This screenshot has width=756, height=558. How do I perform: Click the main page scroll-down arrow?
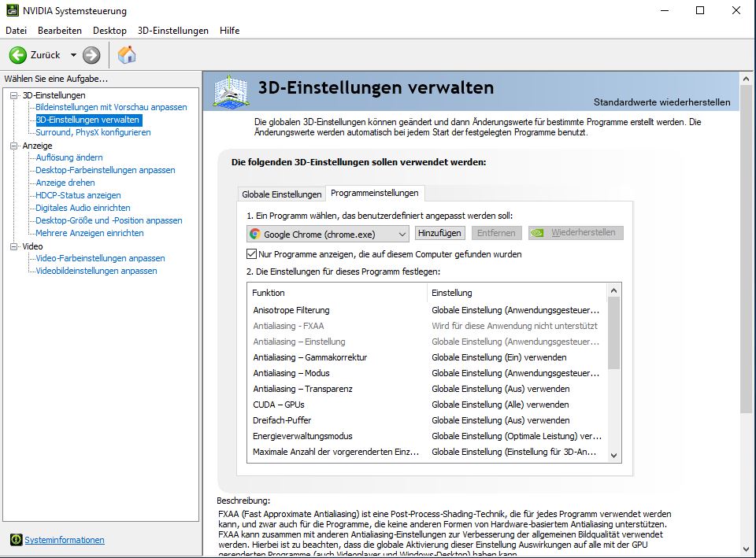pyautogui.click(x=747, y=549)
